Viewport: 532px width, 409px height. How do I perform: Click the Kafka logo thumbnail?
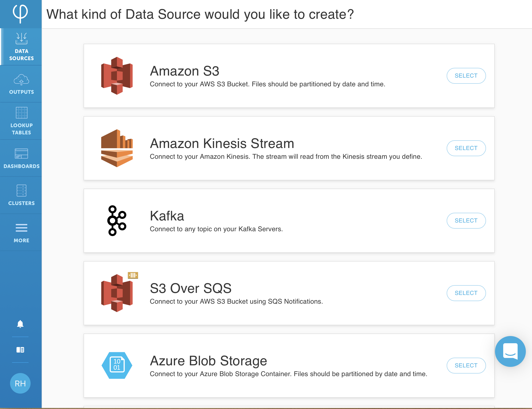pyautogui.click(x=117, y=221)
